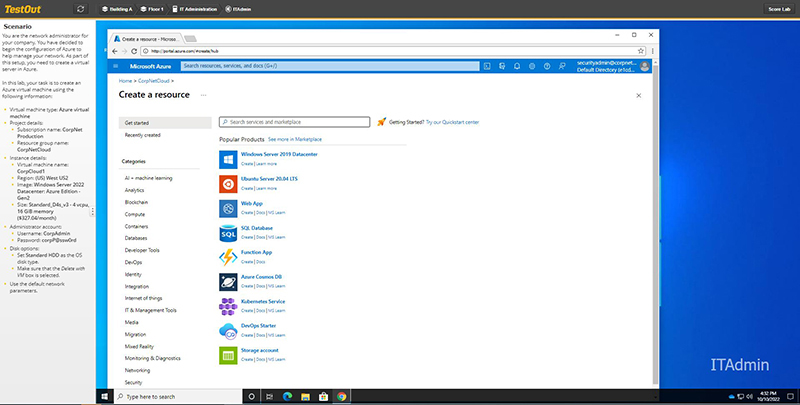Select the Get started menu item
Viewport: 800px width, 405px height.
[165, 123]
